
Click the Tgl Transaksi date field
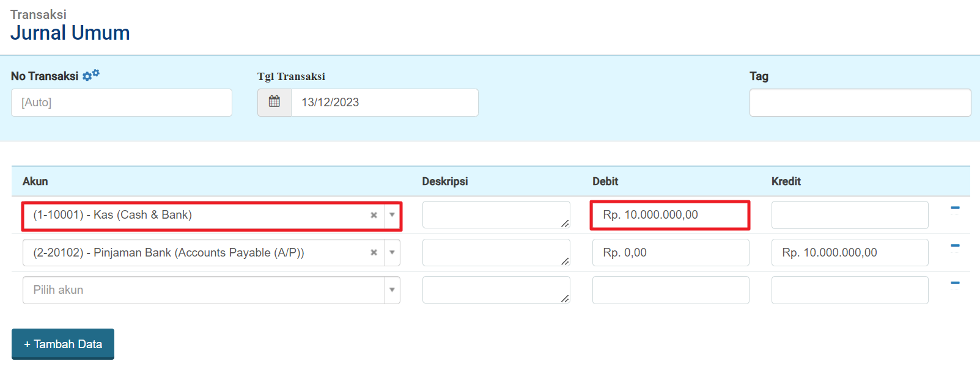click(384, 103)
